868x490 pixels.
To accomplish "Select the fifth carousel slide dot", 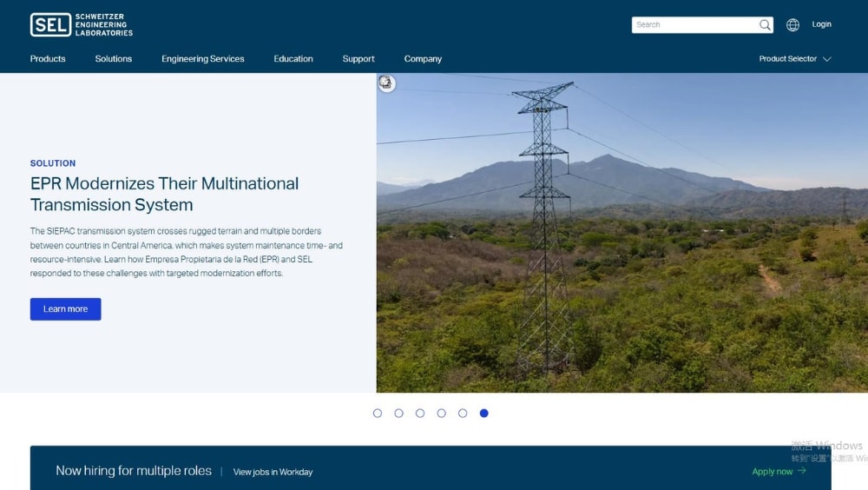I will click(x=463, y=413).
